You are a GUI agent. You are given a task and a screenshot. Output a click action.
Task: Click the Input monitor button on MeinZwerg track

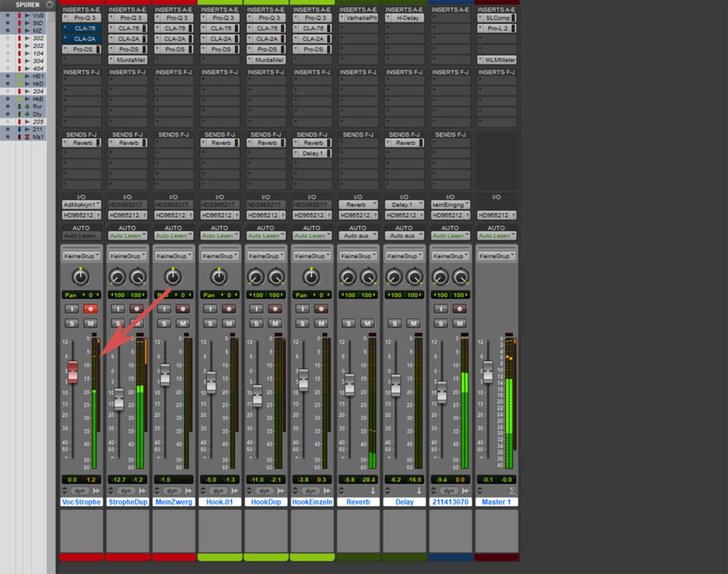tap(164, 308)
